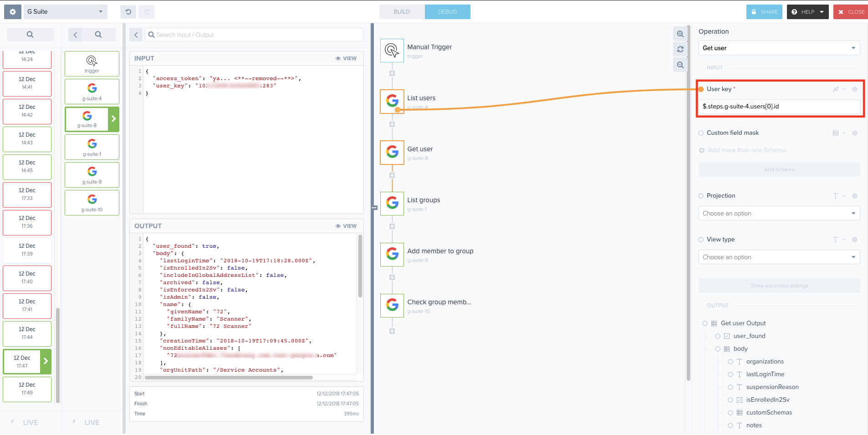The image size is (868, 435).
Task: Switch to the BUILD tab
Action: [401, 11]
